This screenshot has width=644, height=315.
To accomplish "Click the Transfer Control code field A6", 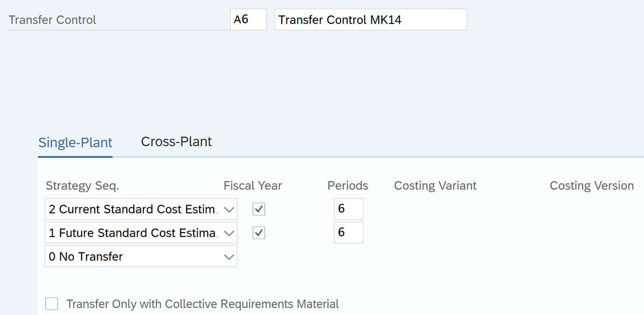I will [x=248, y=20].
